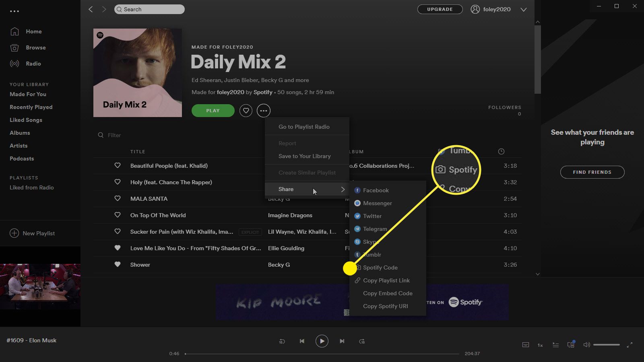This screenshot has width=644, height=362.
Task: Open the play queue icon
Action: pyautogui.click(x=555, y=345)
